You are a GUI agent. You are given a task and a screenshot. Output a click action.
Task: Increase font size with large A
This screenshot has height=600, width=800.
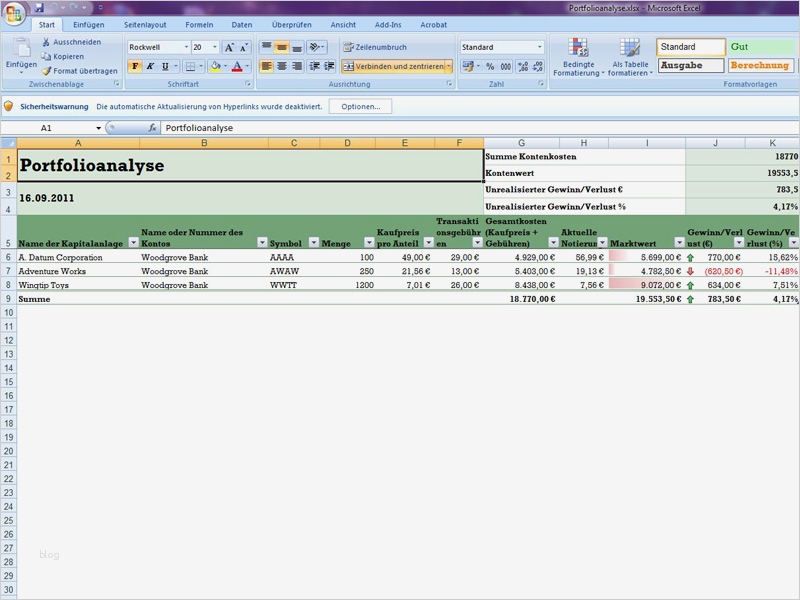click(230, 47)
